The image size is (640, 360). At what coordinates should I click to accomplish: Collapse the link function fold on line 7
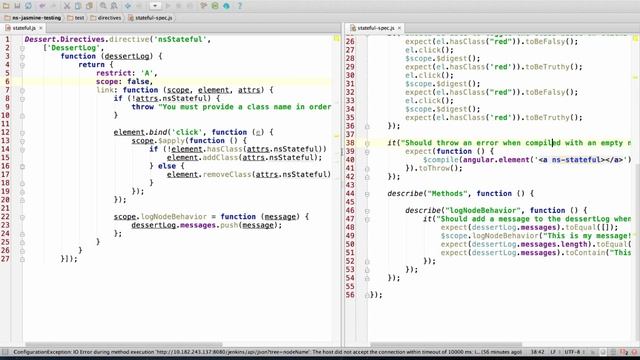tap(22, 90)
